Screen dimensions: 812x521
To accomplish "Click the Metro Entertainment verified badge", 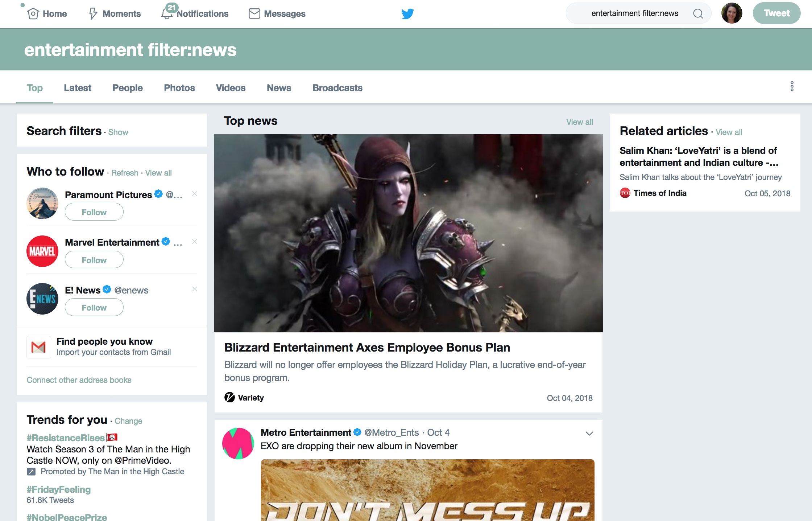I will [x=357, y=432].
